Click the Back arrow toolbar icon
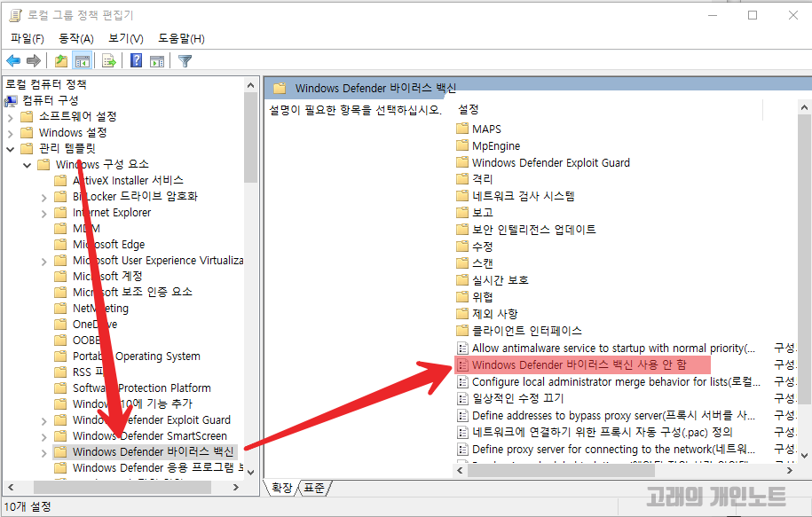 pos(13,61)
